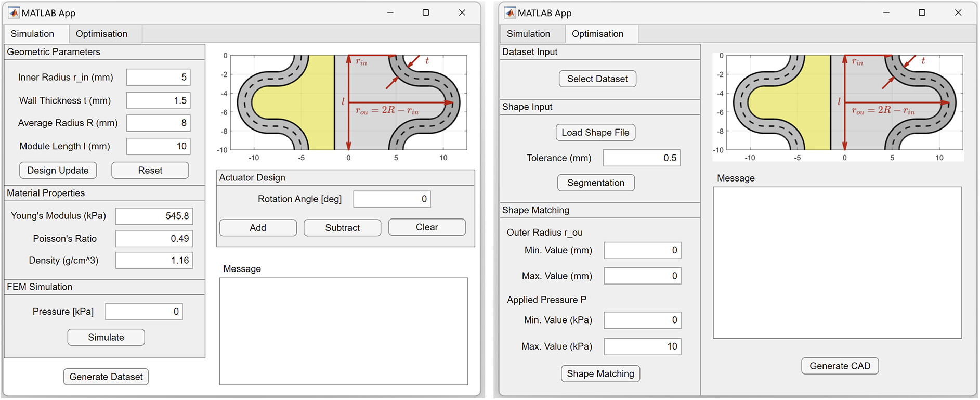Clear the actuator design
The image size is (980, 400).
426,227
